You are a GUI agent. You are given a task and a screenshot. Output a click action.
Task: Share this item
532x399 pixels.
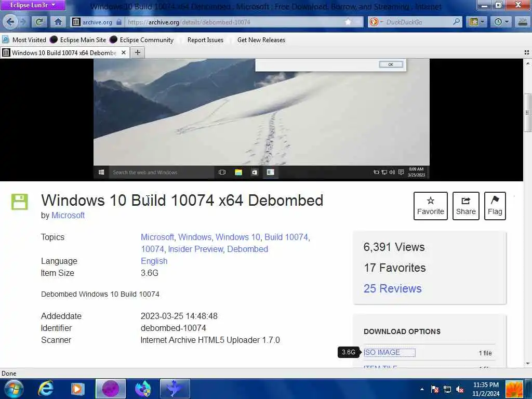pos(466,206)
